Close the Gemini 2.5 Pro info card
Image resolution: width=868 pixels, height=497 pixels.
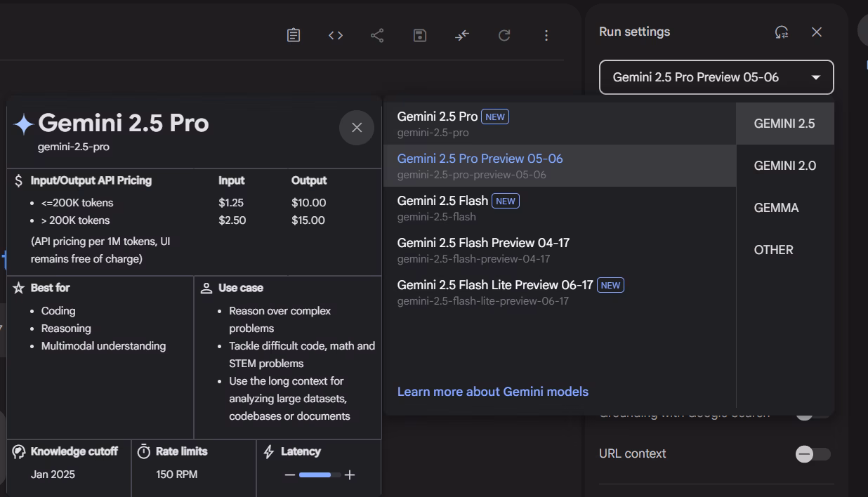pyautogui.click(x=357, y=127)
